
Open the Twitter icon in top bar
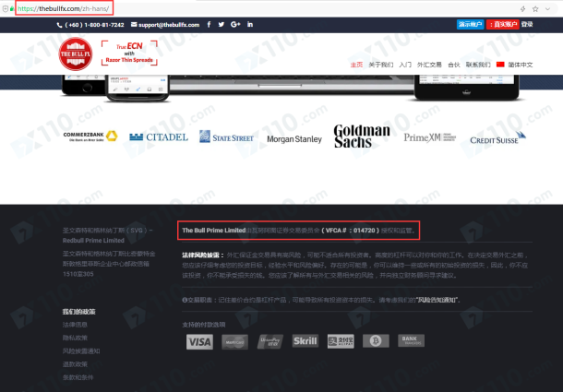[x=222, y=24]
